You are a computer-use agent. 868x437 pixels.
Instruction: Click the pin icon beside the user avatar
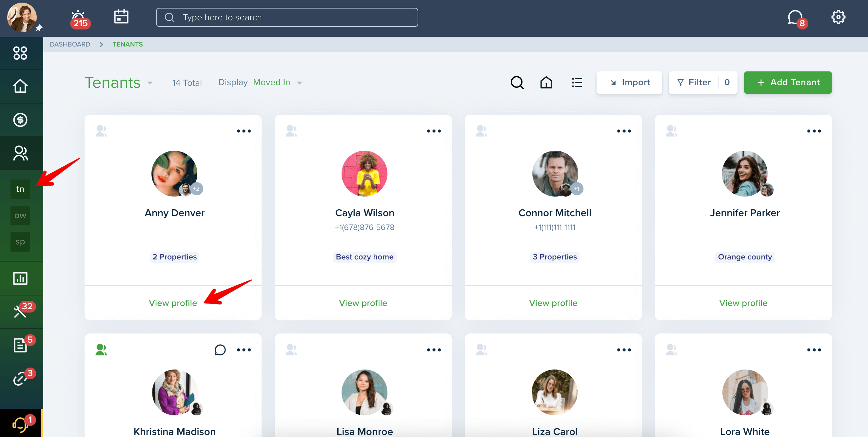[39, 28]
